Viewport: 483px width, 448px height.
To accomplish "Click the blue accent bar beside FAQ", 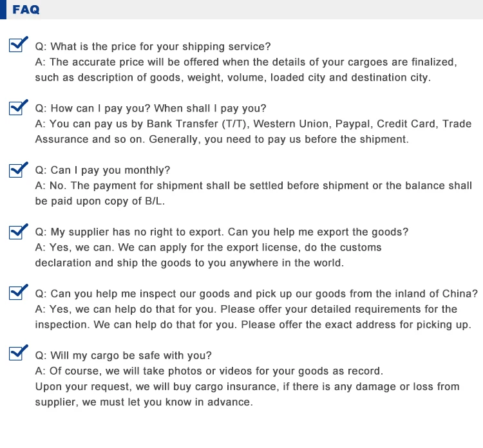I will click(3, 10).
